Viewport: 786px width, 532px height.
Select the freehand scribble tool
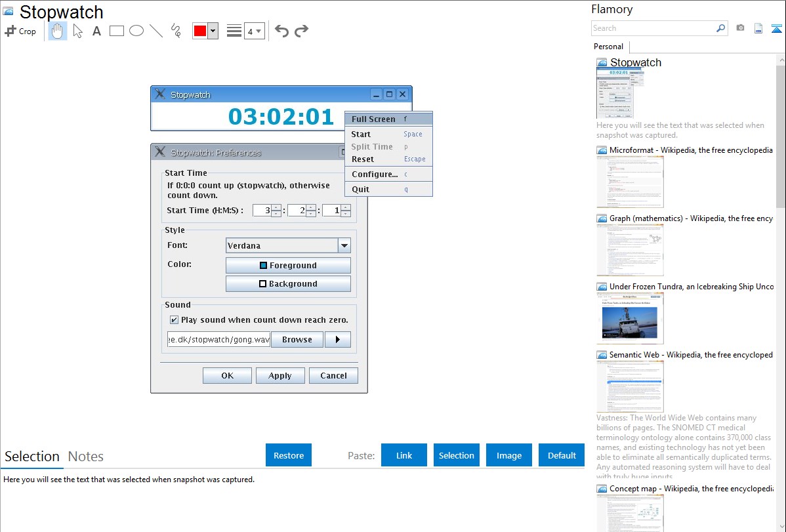176,31
